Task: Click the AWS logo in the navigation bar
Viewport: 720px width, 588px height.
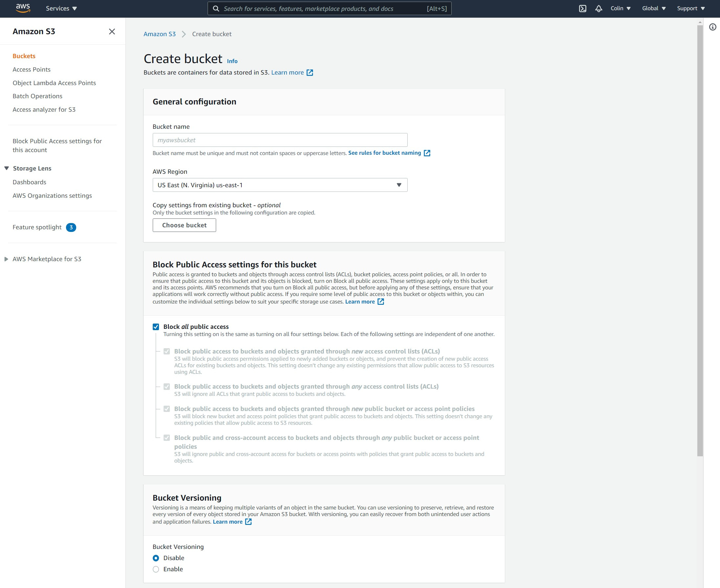Action: click(22, 8)
